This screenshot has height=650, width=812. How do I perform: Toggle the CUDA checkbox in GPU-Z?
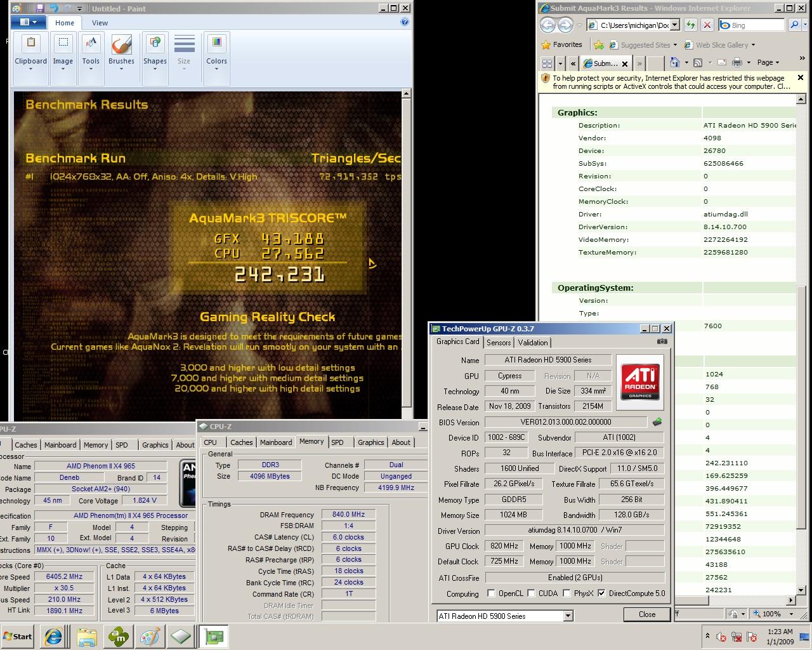[x=530, y=594]
